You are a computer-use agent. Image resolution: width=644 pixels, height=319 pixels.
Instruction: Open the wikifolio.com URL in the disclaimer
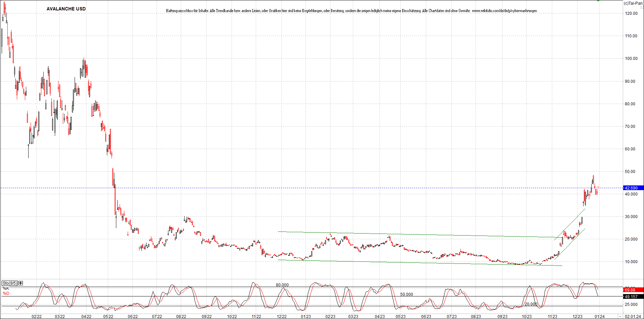coord(504,11)
